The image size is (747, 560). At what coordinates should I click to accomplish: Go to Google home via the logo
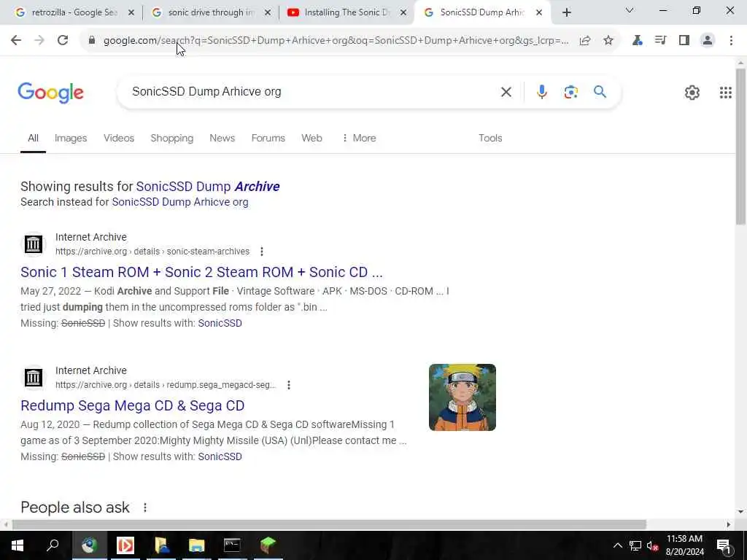[50, 93]
